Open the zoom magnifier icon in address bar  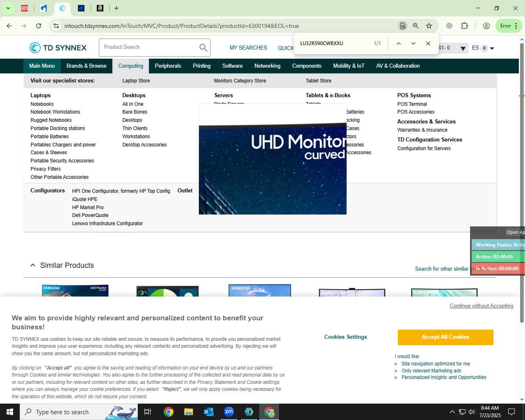tap(416, 26)
